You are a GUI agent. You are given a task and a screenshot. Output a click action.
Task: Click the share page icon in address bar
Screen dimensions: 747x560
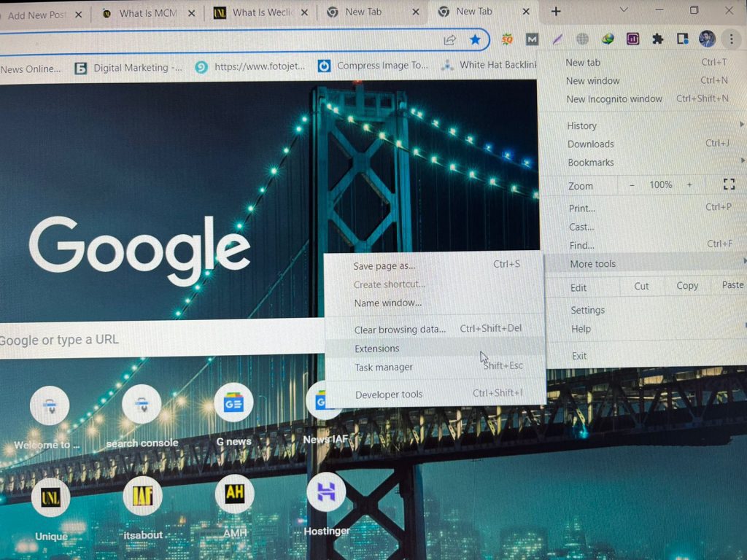pyautogui.click(x=450, y=39)
